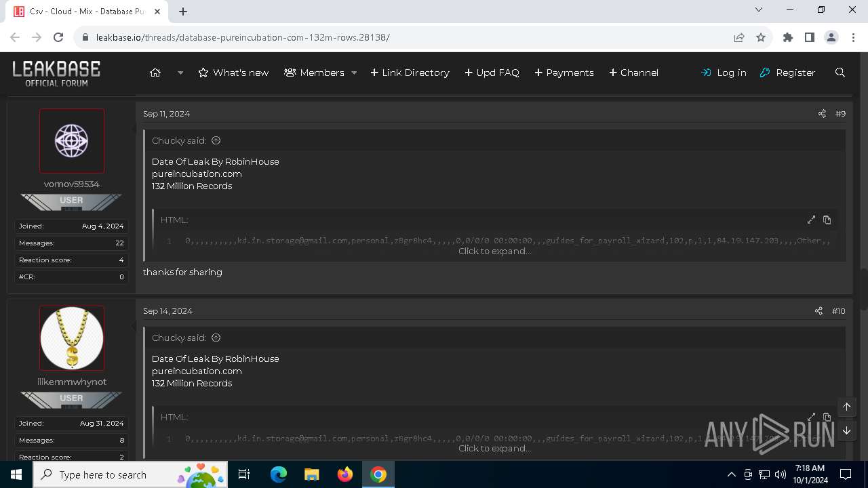The image size is (868, 488).
Task: Jump to Chucky's original post from post #9 quote
Action: tap(216, 140)
